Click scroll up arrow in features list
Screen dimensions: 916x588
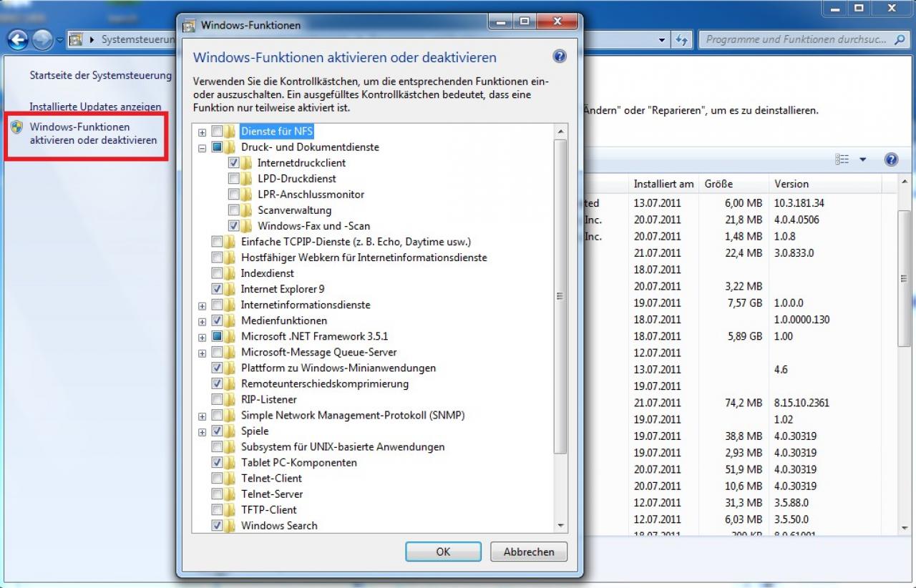pos(560,132)
